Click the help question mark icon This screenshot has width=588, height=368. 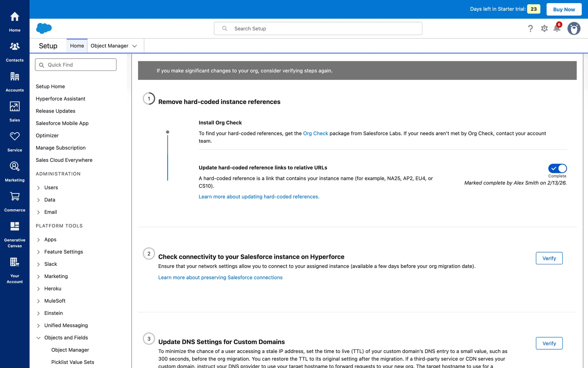click(530, 29)
